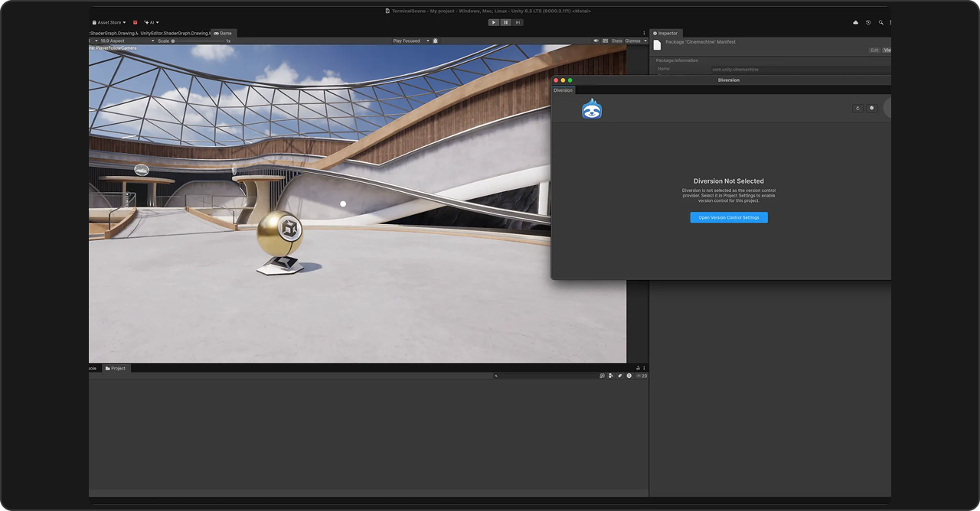Open the Asset Store dropdown
Screen dimensions: 980x511
point(109,22)
